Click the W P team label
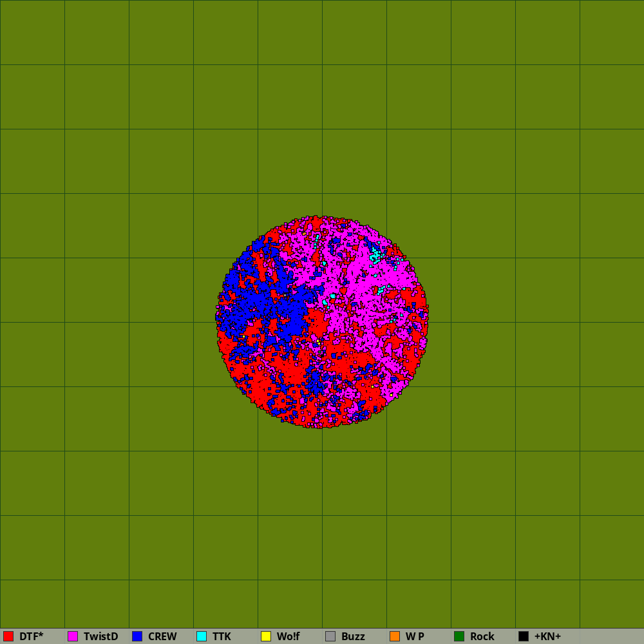 [x=415, y=636]
